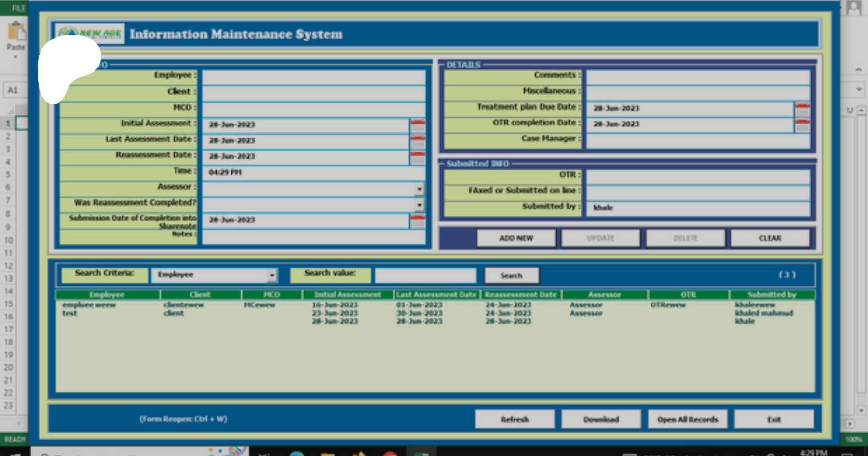Open the FILE tab in Excel
Viewport: 868px width, 456px height.
click(18, 8)
